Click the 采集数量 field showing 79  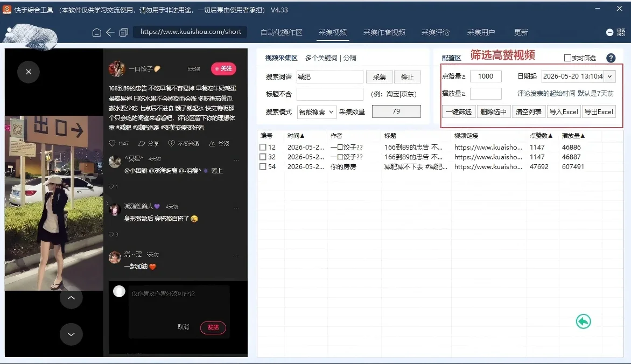point(396,111)
